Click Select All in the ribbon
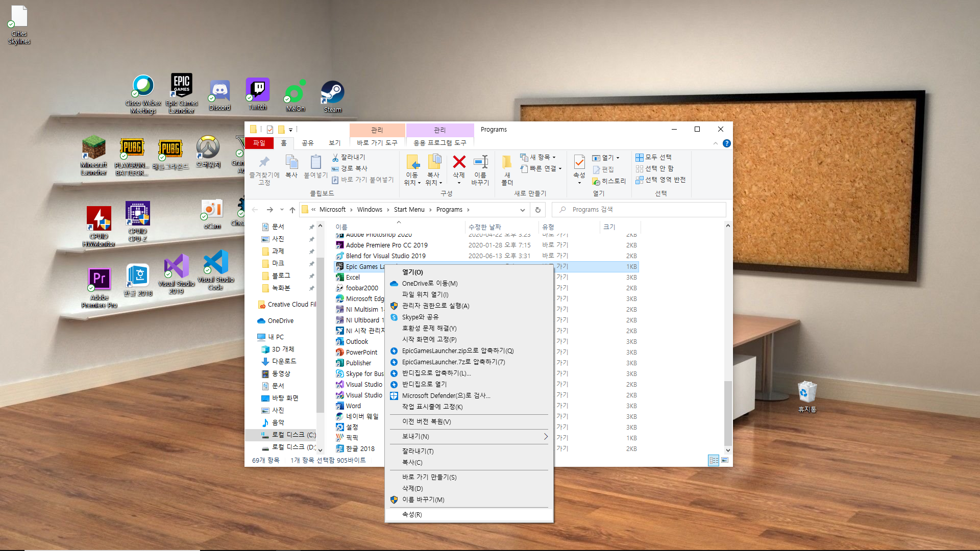 pos(653,157)
